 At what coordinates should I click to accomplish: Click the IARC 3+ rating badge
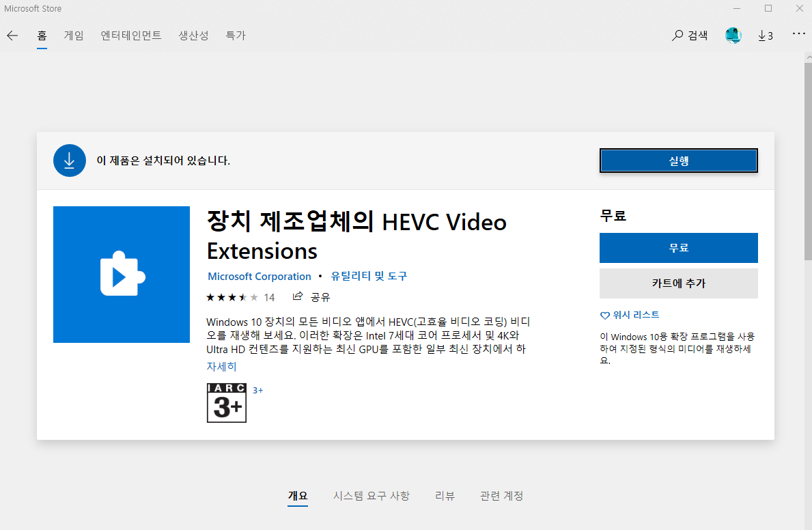(x=226, y=402)
